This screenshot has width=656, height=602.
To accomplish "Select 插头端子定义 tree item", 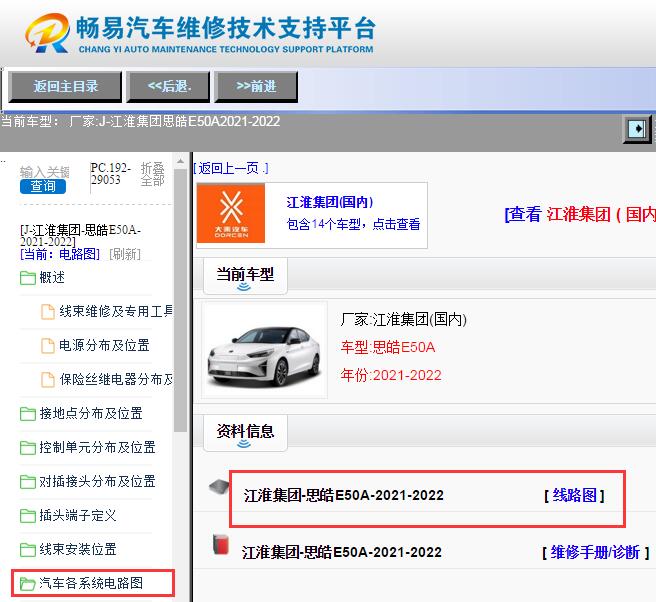I will 78,515.
